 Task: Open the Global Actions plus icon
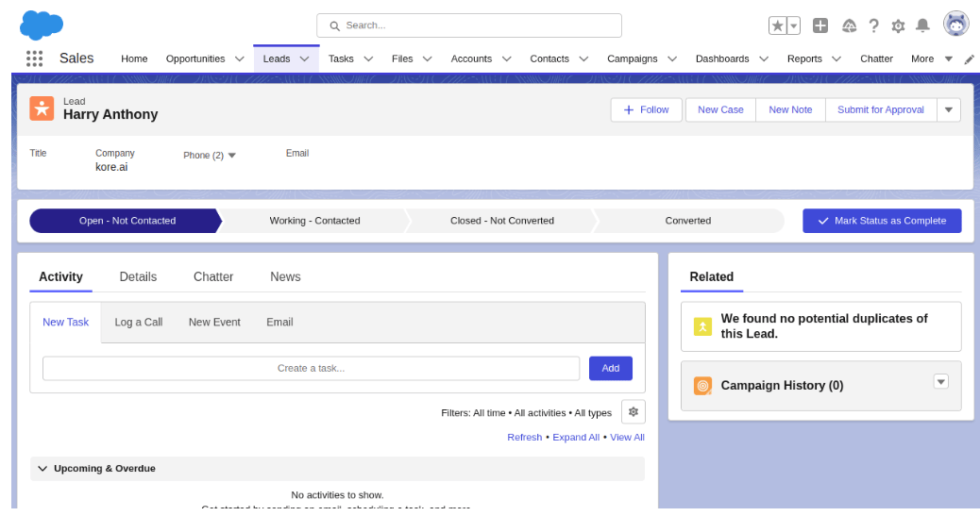pyautogui.click(x=820, y=25)
